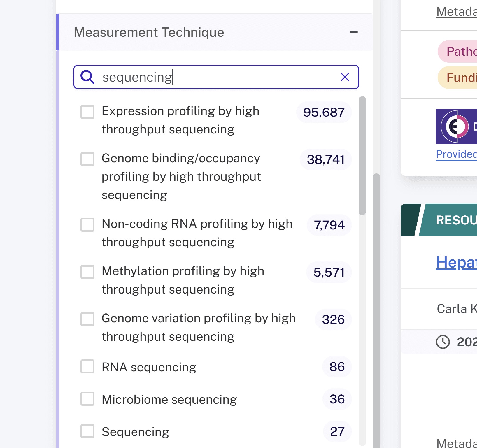Check Methylation profiling by high throughput sequencing

pos(87,272)
